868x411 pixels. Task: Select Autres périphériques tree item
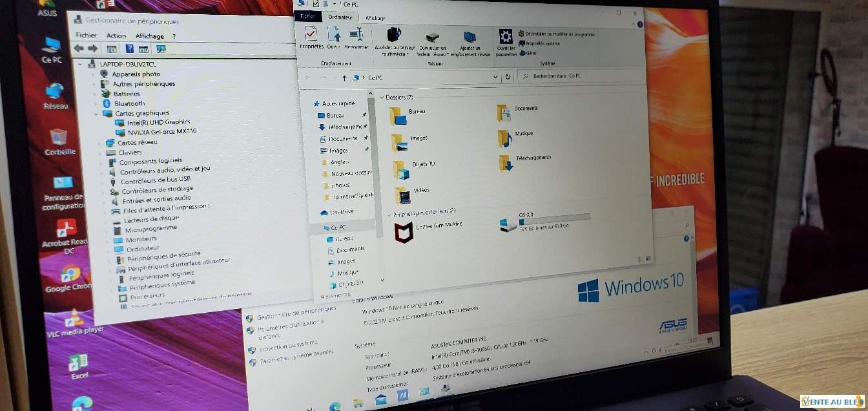tap(143, 84)
